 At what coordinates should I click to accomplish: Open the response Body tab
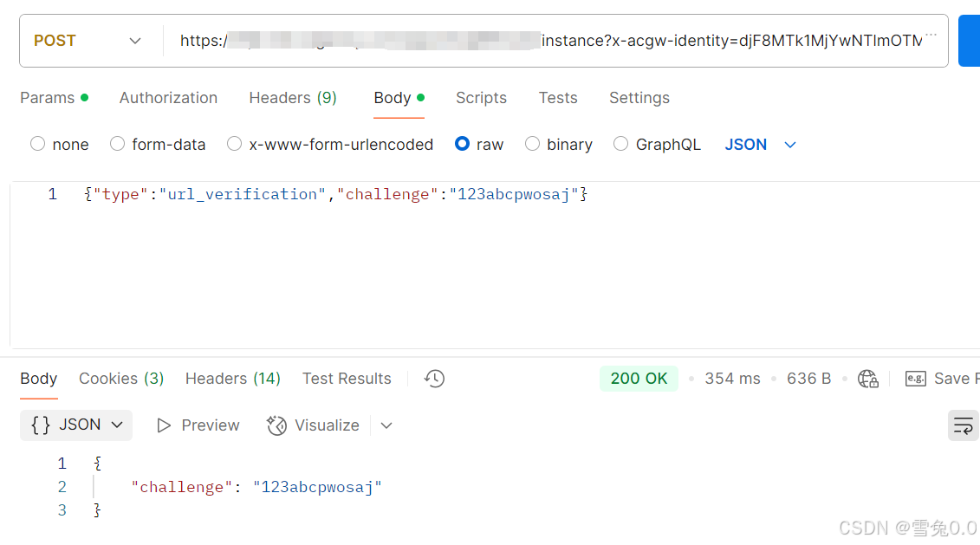point(39,379)
